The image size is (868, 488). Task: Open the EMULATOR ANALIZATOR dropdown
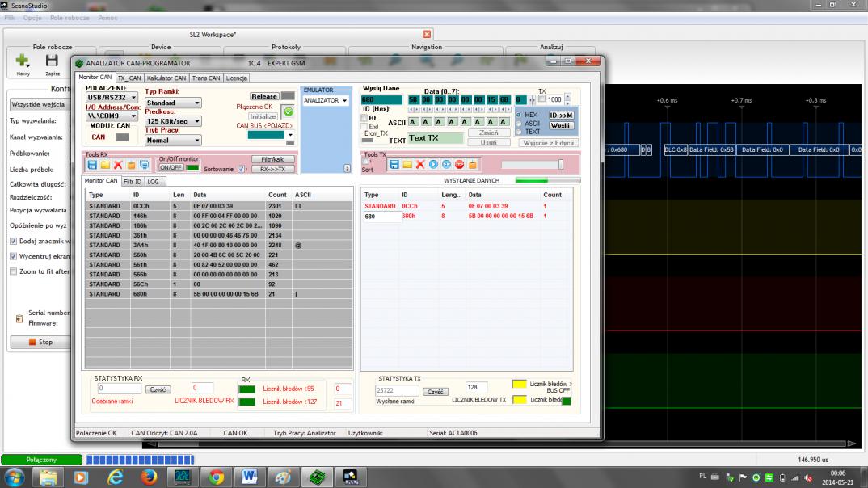[x=324, y=101]
